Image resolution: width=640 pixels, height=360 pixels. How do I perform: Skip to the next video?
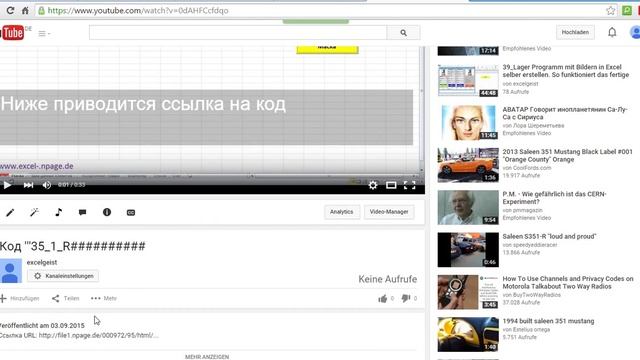coord(28,185)
